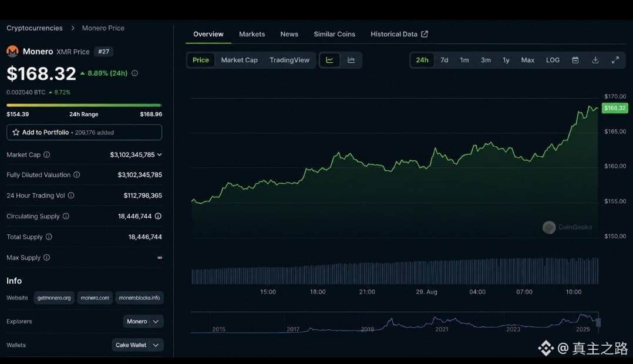Image resolution: width=633 pixels, height=364 pixels.
Task: Open the News tab
Action: (x=289, y=34)
